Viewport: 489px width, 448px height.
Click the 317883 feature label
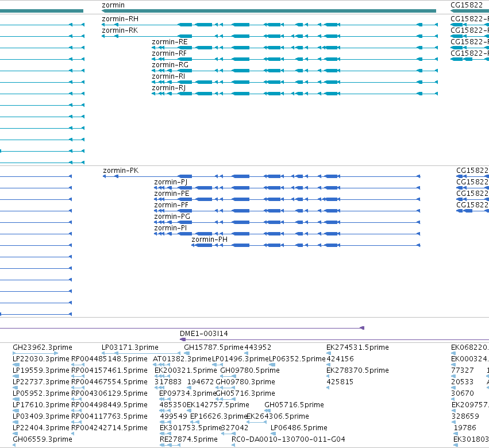click(x=168, y=382)
